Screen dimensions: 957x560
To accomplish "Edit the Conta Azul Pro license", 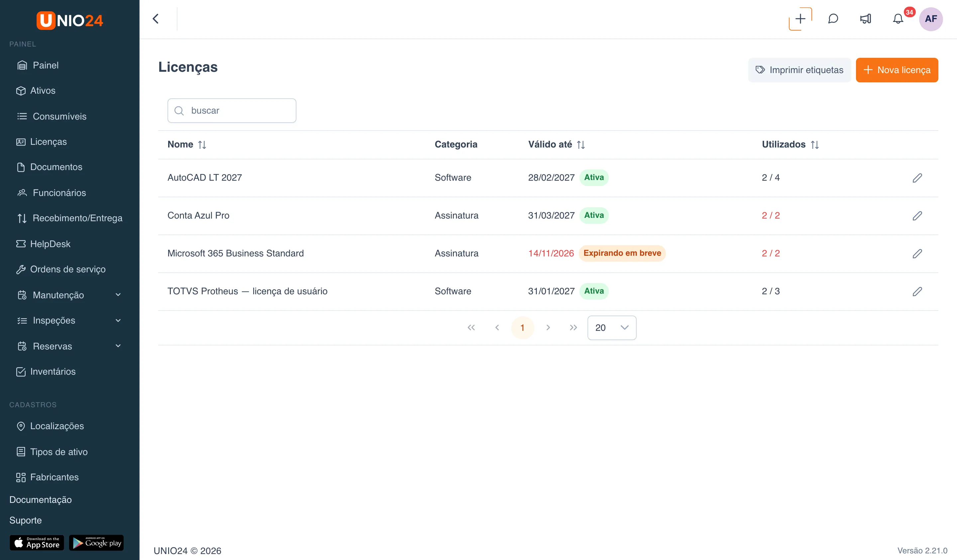I will (x=917, y=216).
